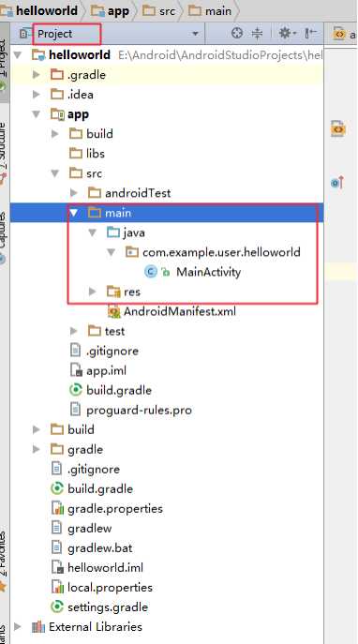Collapse the com.example.user.helloworld package
The height and width of the screenshot is (644, 358).
click(111, 252)
